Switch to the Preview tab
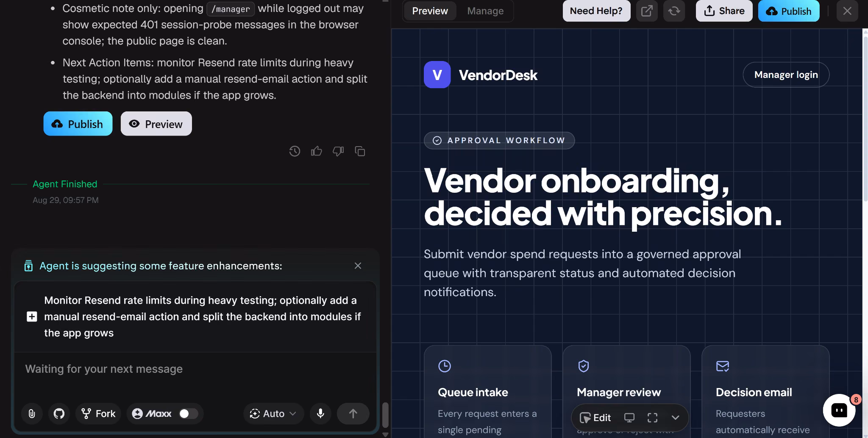The image size is (868, 438). (x=430, y=11)
